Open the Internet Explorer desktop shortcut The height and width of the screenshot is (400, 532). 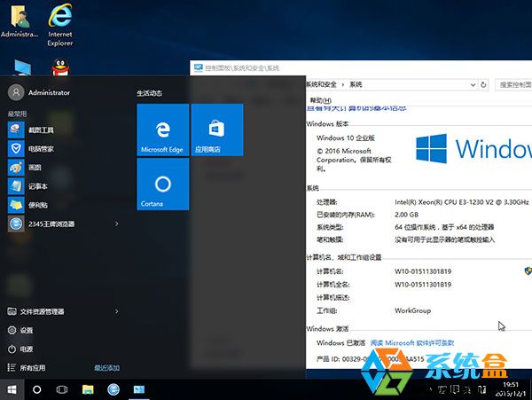point(60,25)
